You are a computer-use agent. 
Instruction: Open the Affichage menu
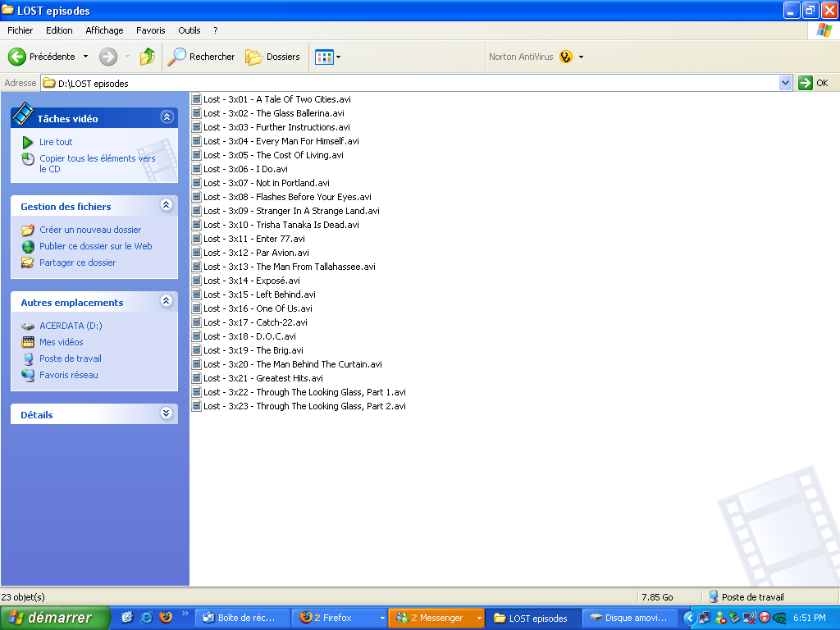tap(104, 30)
